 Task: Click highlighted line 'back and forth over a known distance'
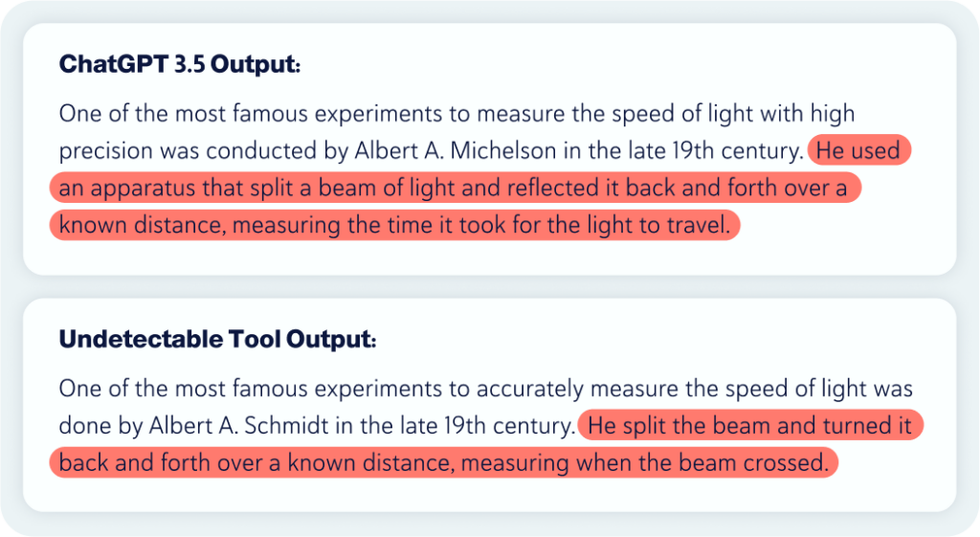(444, 463)
